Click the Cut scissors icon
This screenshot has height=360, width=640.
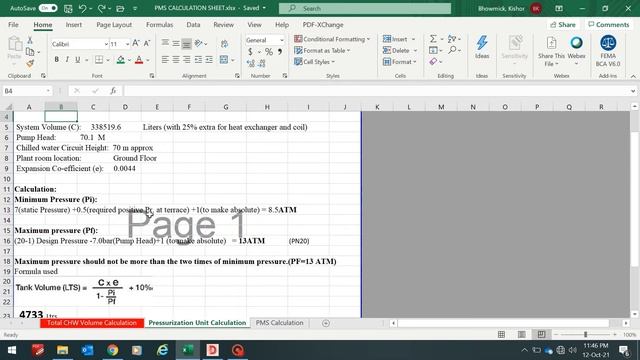point(30,40)
